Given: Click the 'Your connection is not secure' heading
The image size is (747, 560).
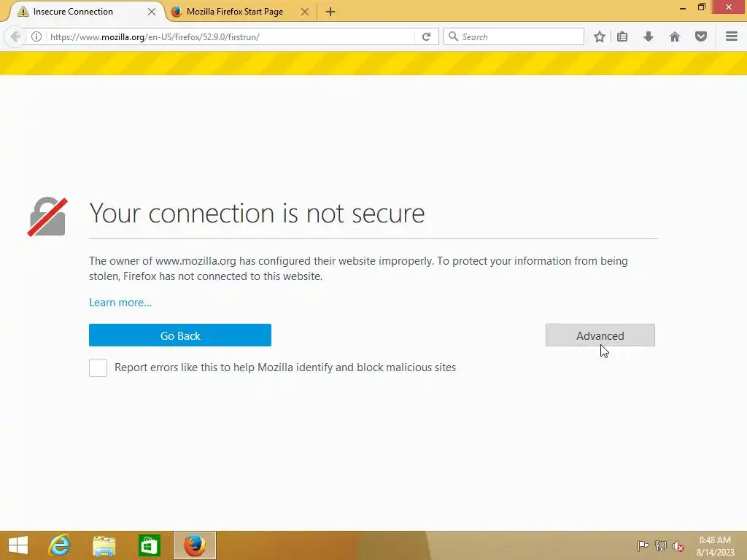Looking at the screenshot, I should [257, 213].
